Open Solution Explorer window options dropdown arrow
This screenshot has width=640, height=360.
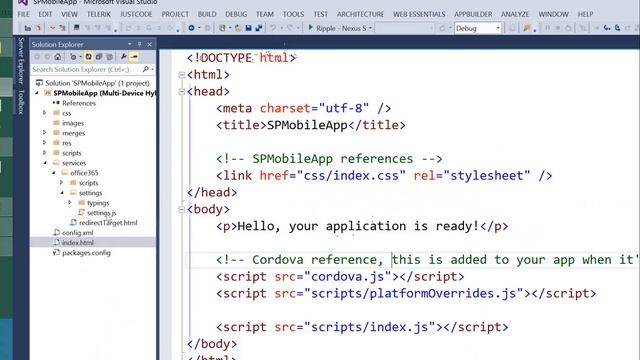(x=130, y=44)
